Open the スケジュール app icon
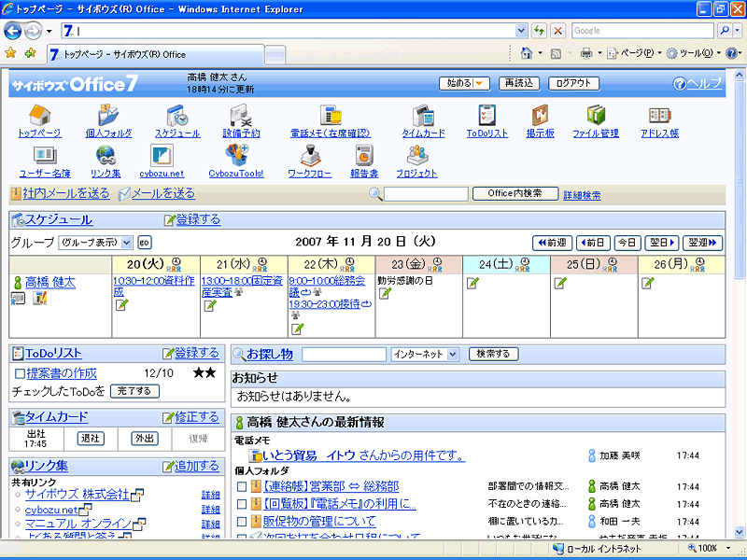The width and height of the screenshot is (747, 560). pyautogui.click(x=177, y=115)
